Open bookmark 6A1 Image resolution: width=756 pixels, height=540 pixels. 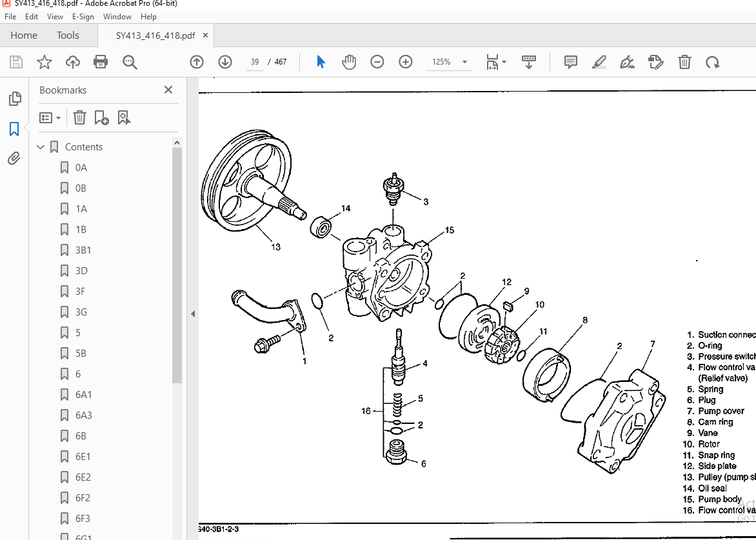click(83, 395)
